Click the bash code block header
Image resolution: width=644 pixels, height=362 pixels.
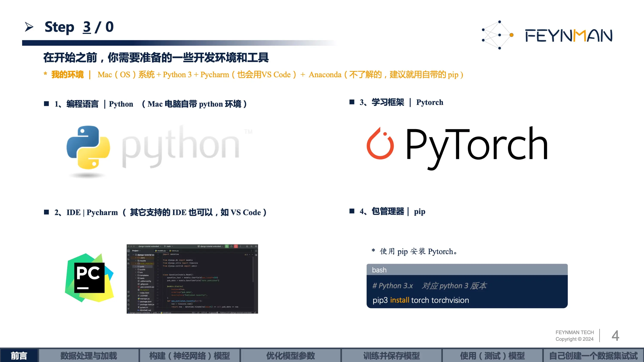[467, 270]
